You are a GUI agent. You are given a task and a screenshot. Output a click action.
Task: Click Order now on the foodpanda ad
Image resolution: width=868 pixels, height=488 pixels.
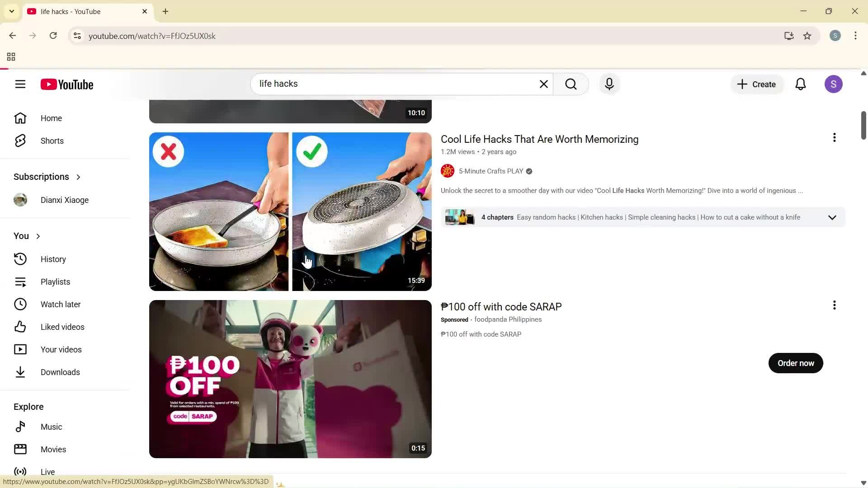[795, 363]
